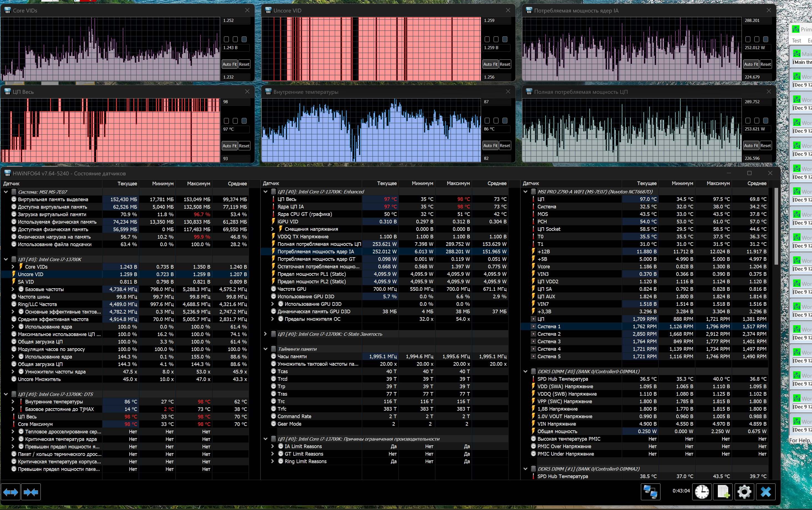812x510 pixels.
Task: Click the expand columns double-arrow icon
Action: coord(11,492)
